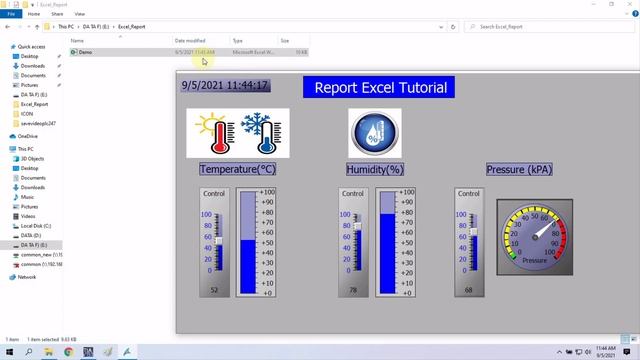The height and width of the screenshot is (360, 640).
Task: Switch to the Home ribbon tab
Action: coord(34,14)
